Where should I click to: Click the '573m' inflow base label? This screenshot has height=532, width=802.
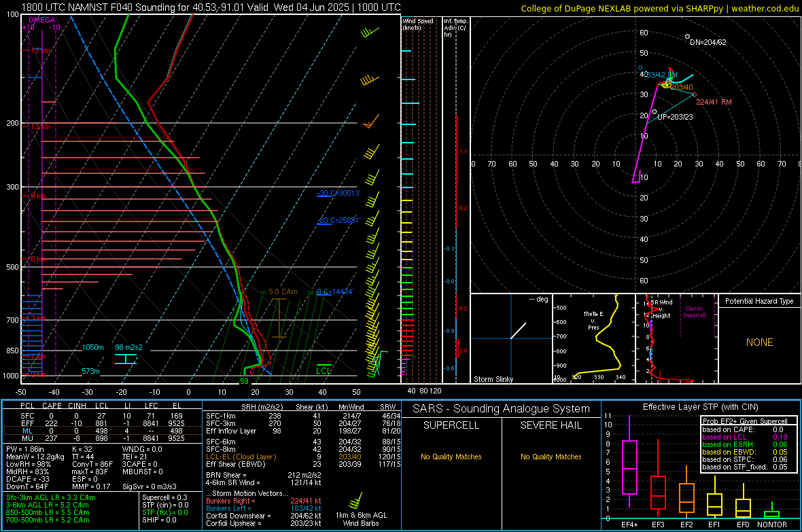(x=90, y=371)
